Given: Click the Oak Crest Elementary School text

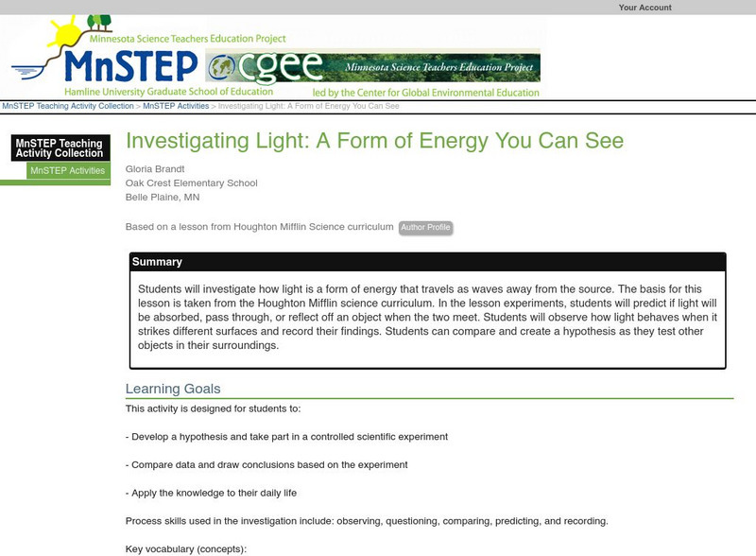Looking at the screenshot, I should tap(191, 182).
